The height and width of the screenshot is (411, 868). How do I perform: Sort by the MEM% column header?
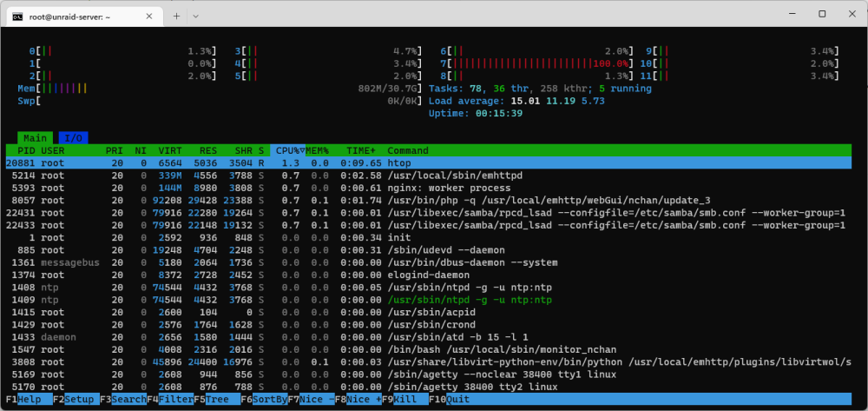(x=317, y=150)
